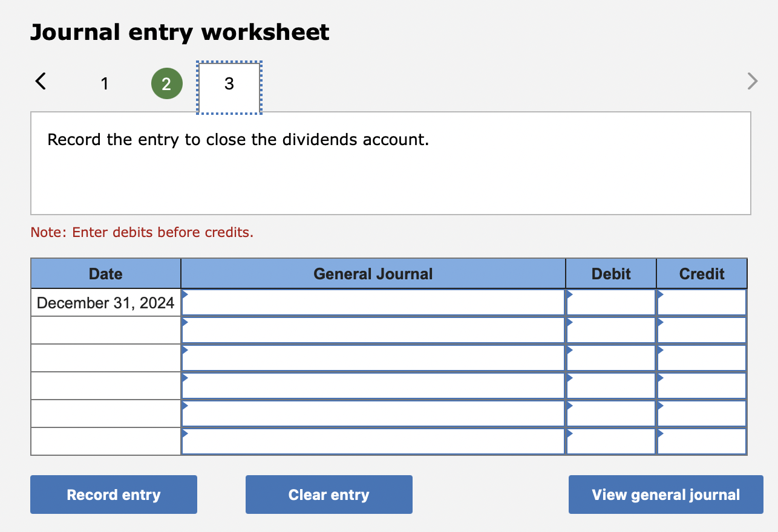Click the 'Credit' column header
The width and height of the screenshot is (778, 532).
tap(702, 274)
